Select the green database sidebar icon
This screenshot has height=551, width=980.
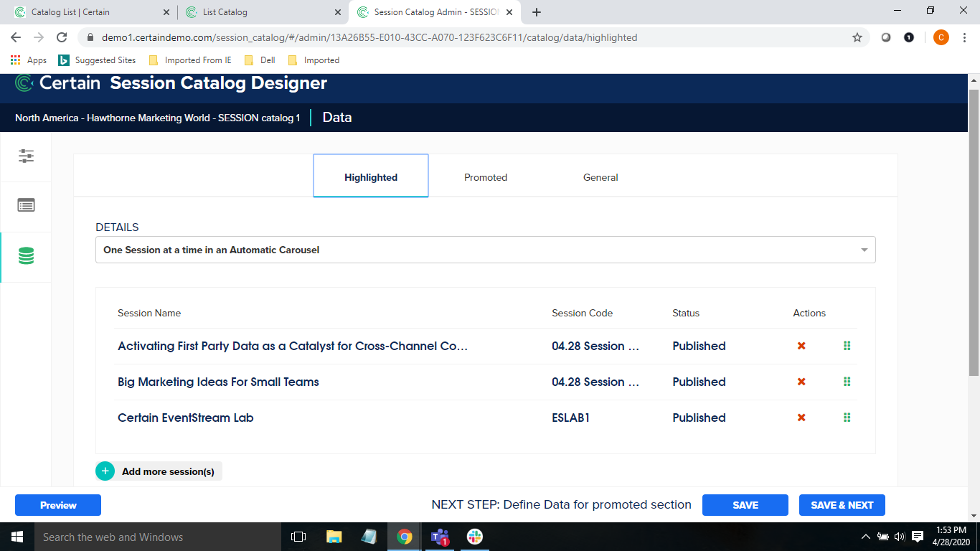pos(26,256)
